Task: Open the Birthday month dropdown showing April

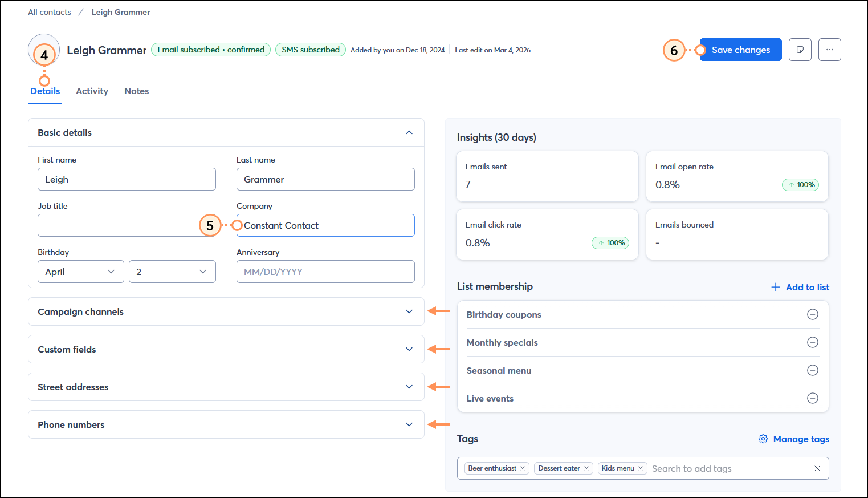Action: pos(80,272)
